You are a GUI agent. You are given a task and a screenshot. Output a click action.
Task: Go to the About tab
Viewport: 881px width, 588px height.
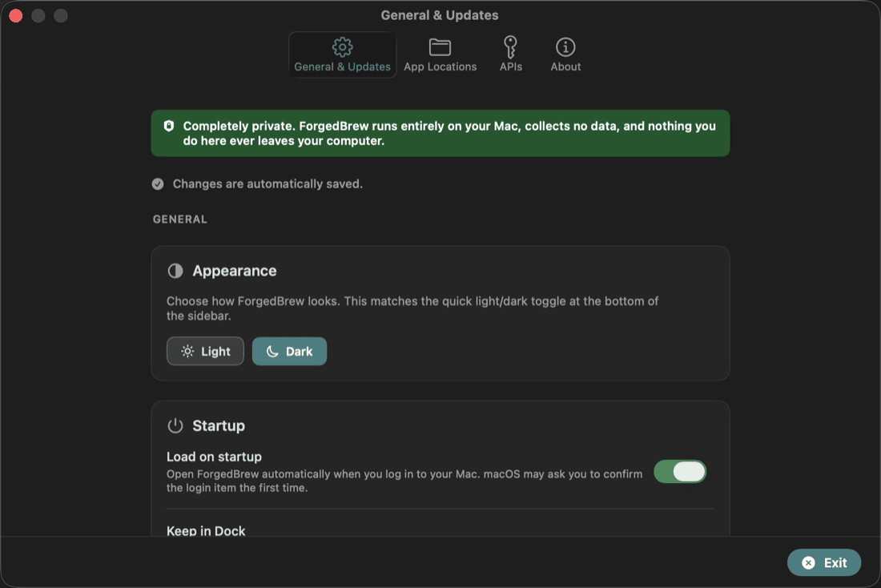tap(565, 55)
